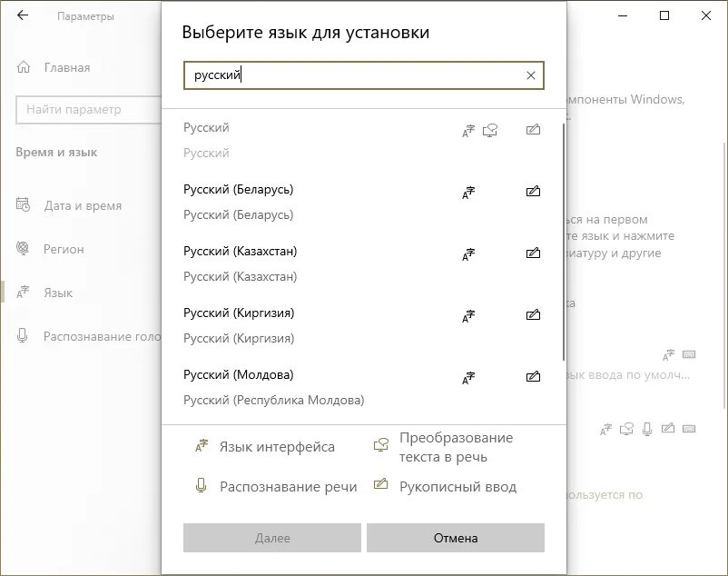The width and height of the screenshot is (728, 576).
Task: Click handwriting icon for Русский (Молдова)
Action: (533, 376)
